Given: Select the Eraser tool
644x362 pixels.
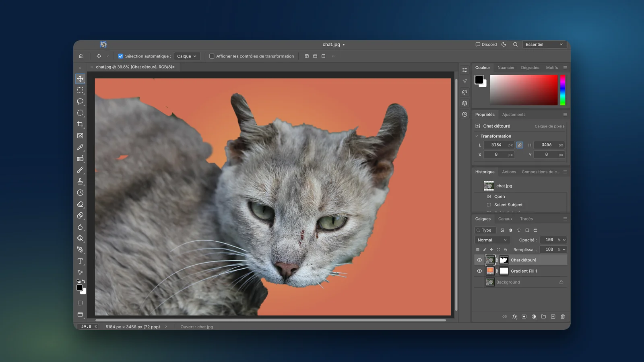Looking at the screenshot, I should (80, 204).
